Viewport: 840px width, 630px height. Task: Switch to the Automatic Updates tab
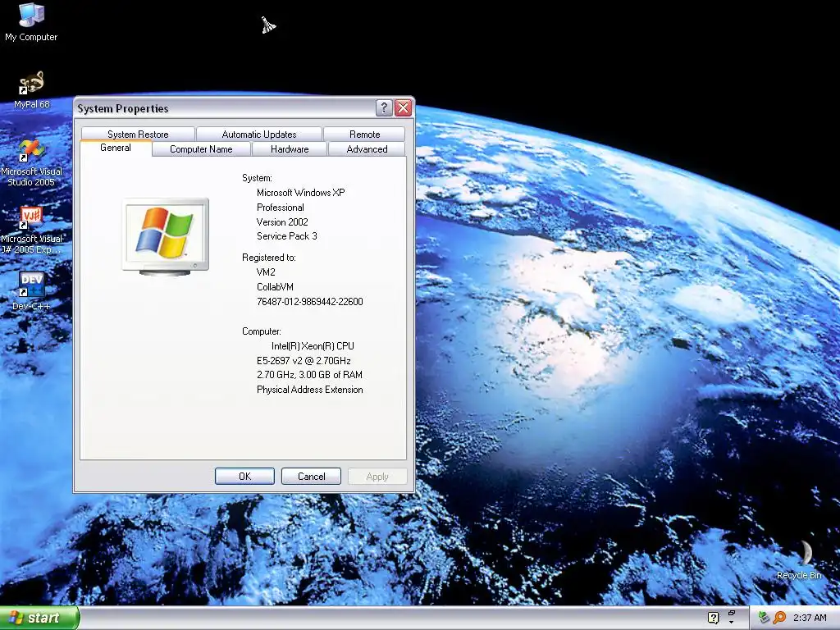(258, 134)
